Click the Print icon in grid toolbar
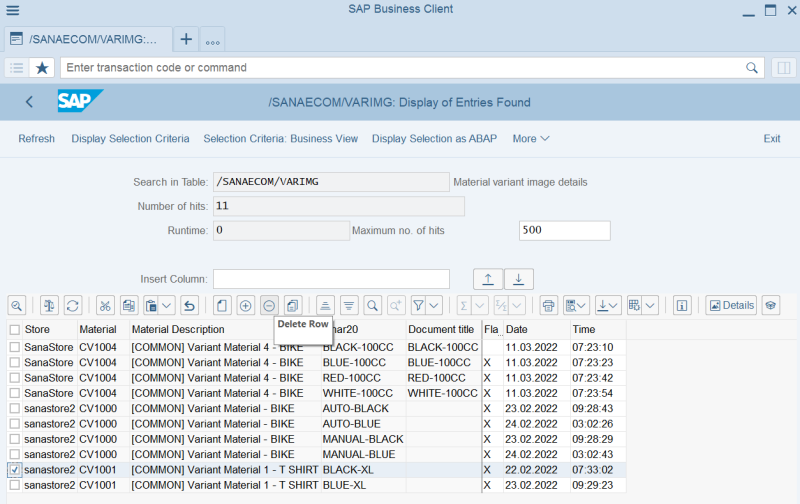The width and height of the screenshot is (800, 504). (548, 306)
